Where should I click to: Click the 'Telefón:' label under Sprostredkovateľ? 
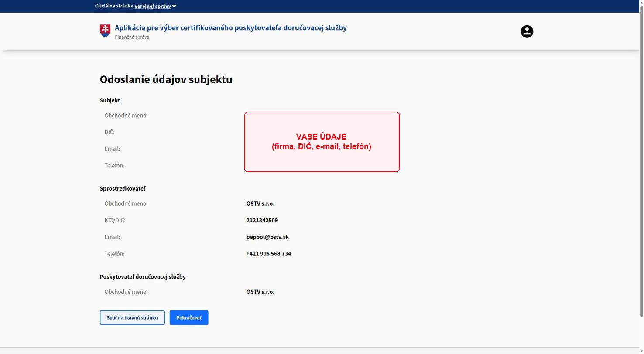click(114, 254)
